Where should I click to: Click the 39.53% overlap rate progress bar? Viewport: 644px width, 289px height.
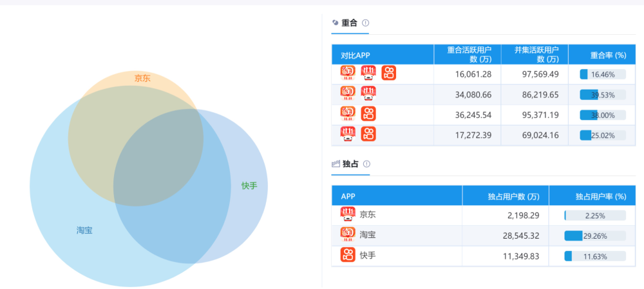click(x=602, y=94)
